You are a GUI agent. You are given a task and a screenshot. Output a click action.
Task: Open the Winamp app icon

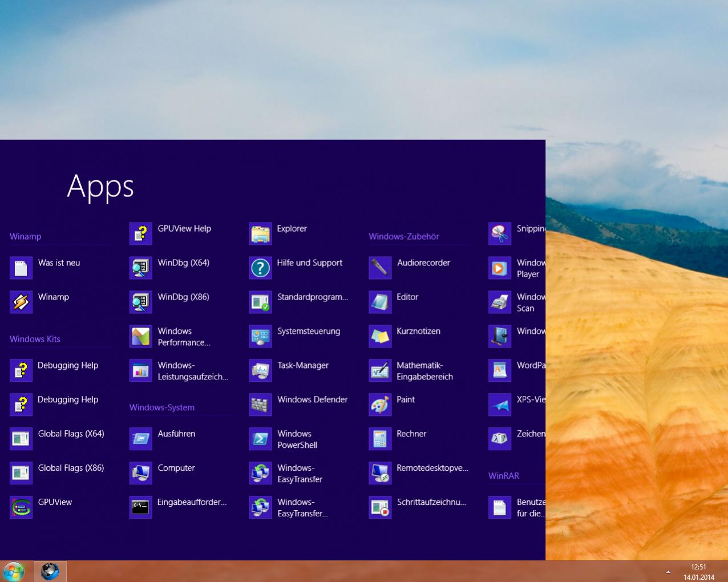point(21,302)
